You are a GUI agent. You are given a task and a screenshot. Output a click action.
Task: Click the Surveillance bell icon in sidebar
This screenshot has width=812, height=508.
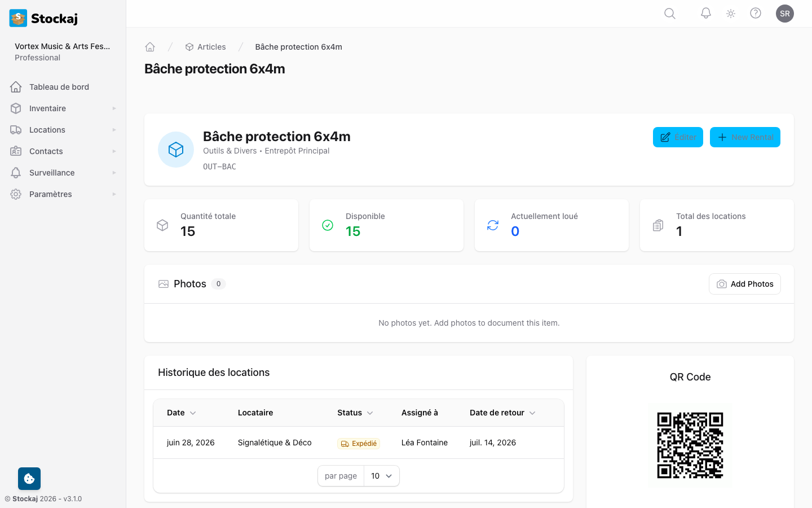pyautogui.click(x=15, y=172)
